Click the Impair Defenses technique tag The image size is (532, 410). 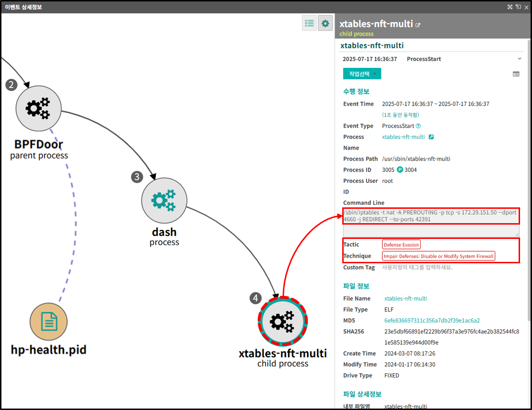(x=438, y=256)
